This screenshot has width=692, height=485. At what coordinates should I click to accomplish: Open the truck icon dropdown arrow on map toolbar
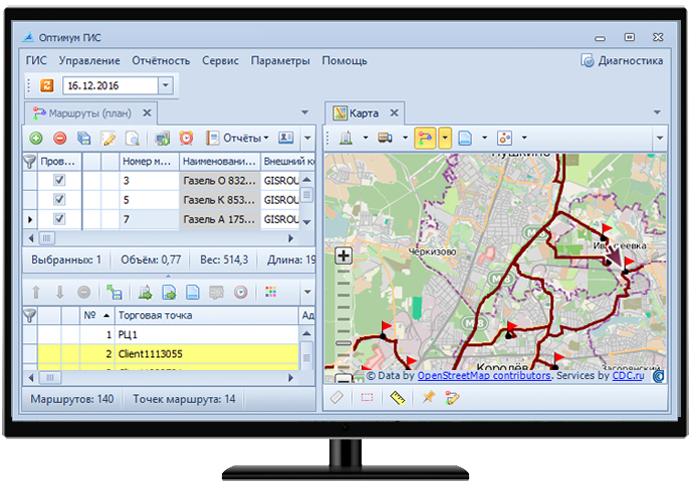click(x=405, y=138)
